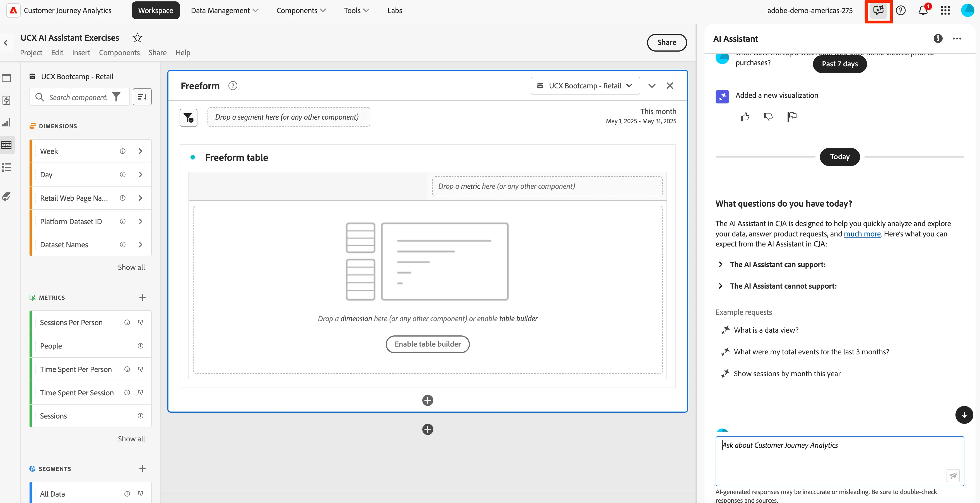The width and height of the screenshot is (980, 503).
Task: Open the Project menu
Action: 31,53
